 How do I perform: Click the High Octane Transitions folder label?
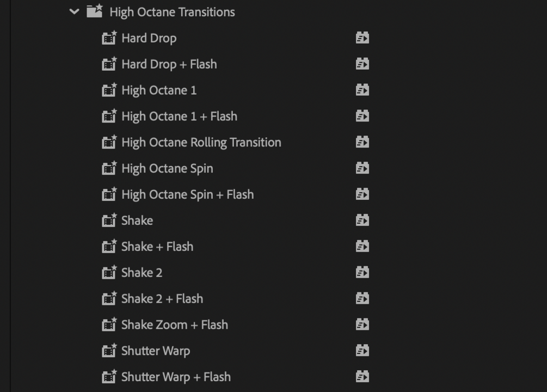click(x=172, y=12)
